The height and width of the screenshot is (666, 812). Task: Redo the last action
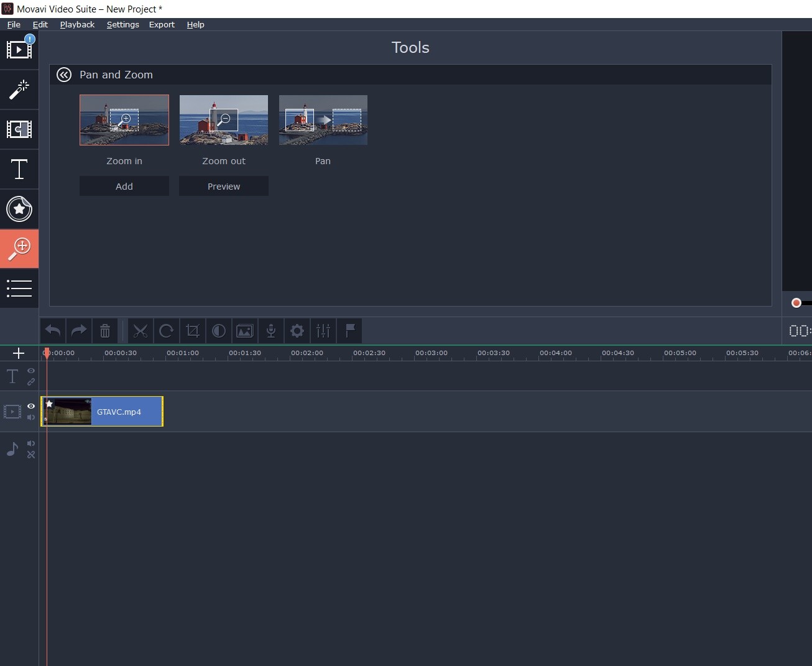pos(79,331)
